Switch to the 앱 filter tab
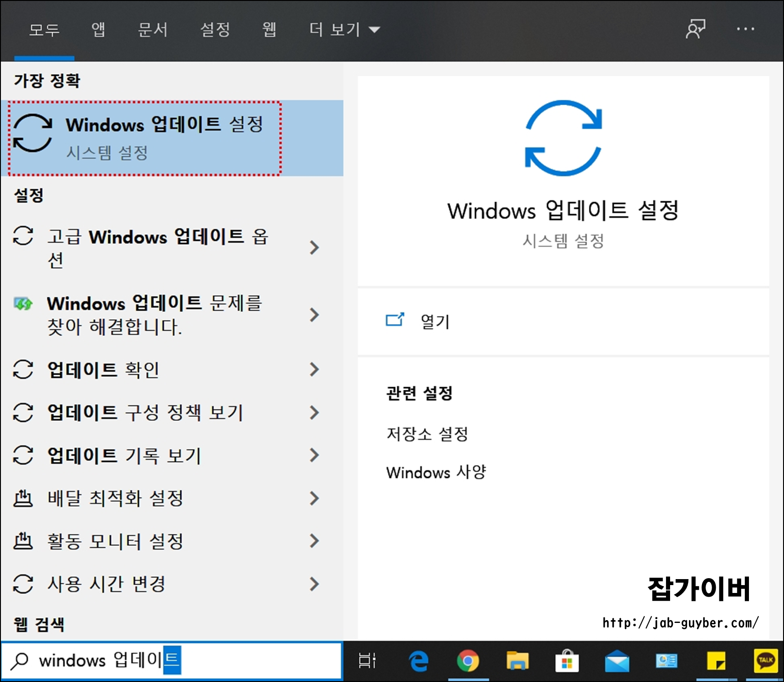Image resolution: width=784 pixels, height=682 pixels. pyautogui.click(x=98, y=30)
